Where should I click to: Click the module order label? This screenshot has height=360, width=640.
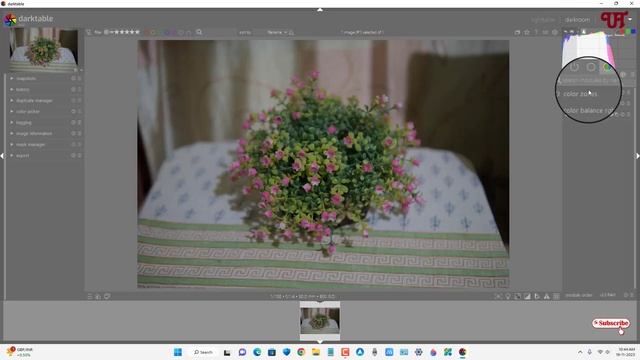[x=579, y=295]
